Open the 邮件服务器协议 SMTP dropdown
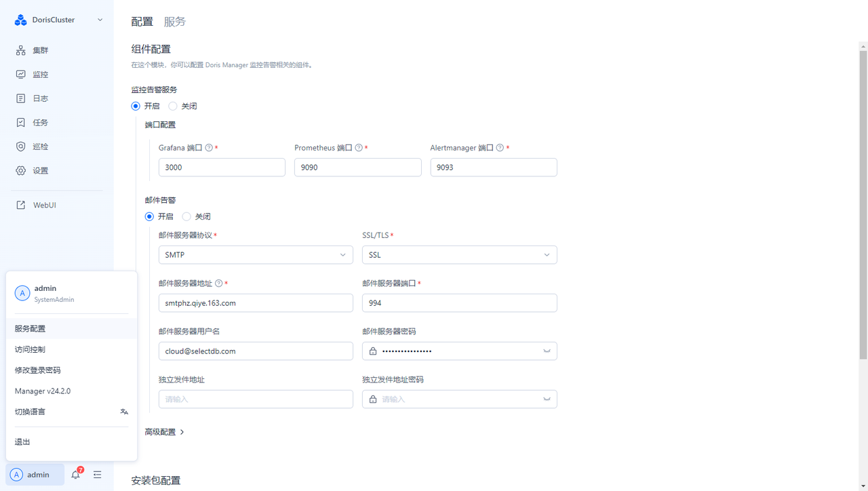The image size is (868, 491). (x=256, y=255)
